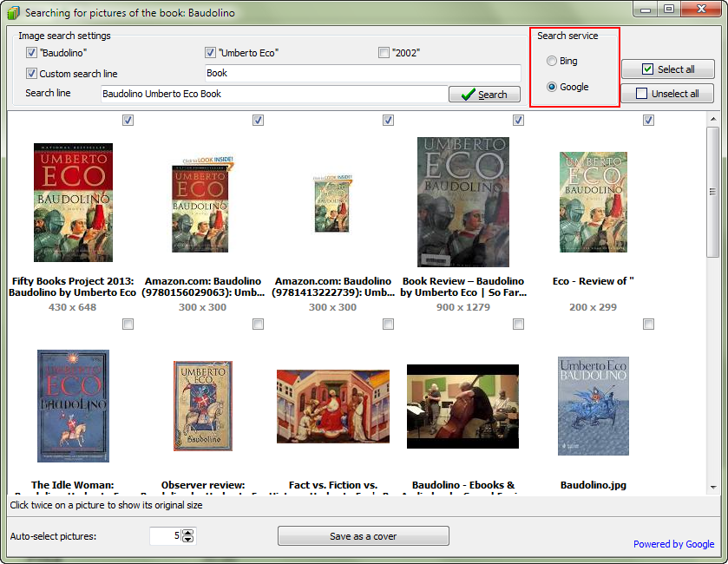Click "Fact vs. Fiction vs." caption text

[333, 485]
